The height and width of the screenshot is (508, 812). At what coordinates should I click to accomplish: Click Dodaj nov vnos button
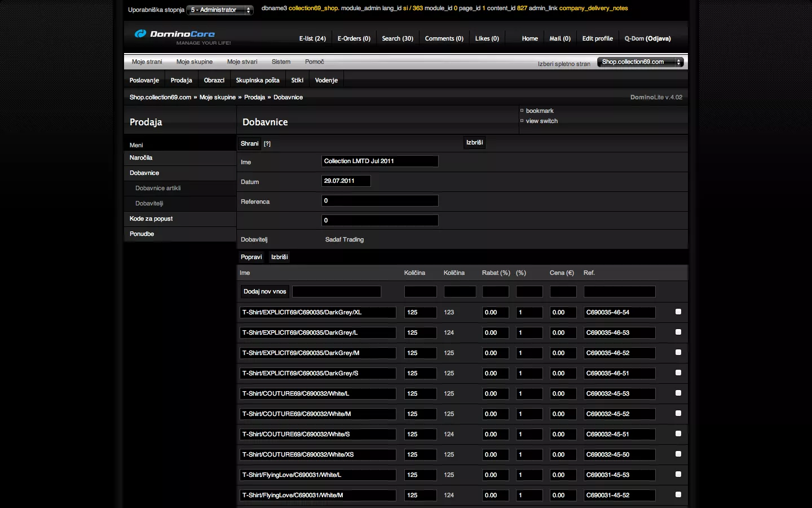pyautogui.click(x=264, y=292)
